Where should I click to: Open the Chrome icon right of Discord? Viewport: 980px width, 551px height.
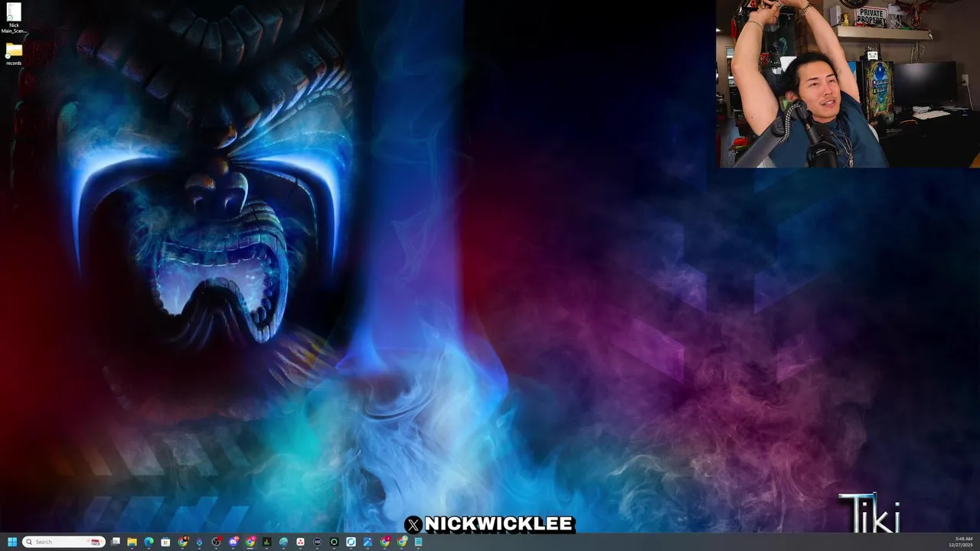[x=250, y=542]
